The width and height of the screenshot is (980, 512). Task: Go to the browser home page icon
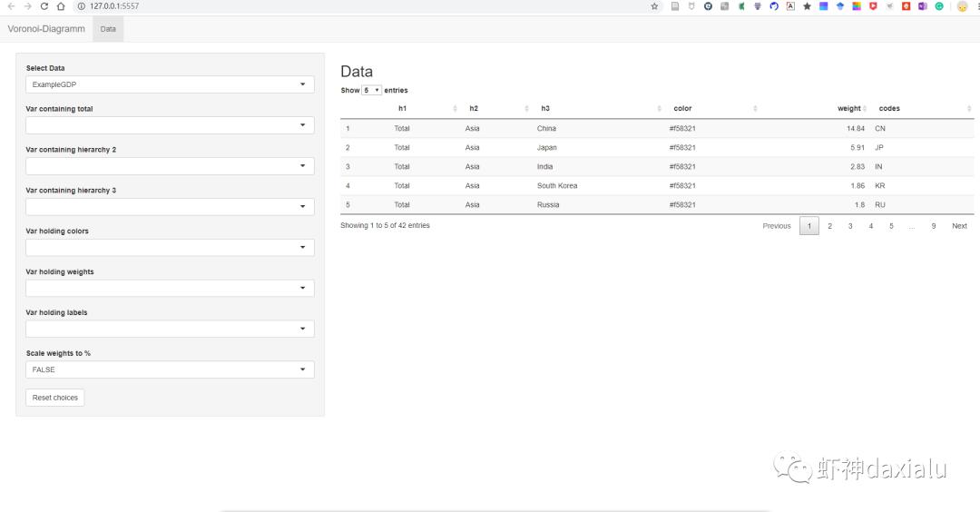coord(61,6)
